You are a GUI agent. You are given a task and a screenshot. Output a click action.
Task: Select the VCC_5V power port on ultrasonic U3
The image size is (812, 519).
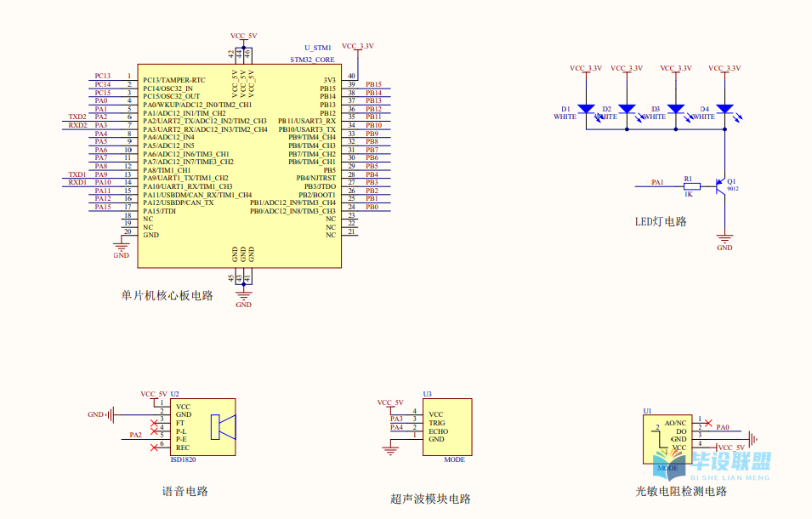tap(390, 404)
